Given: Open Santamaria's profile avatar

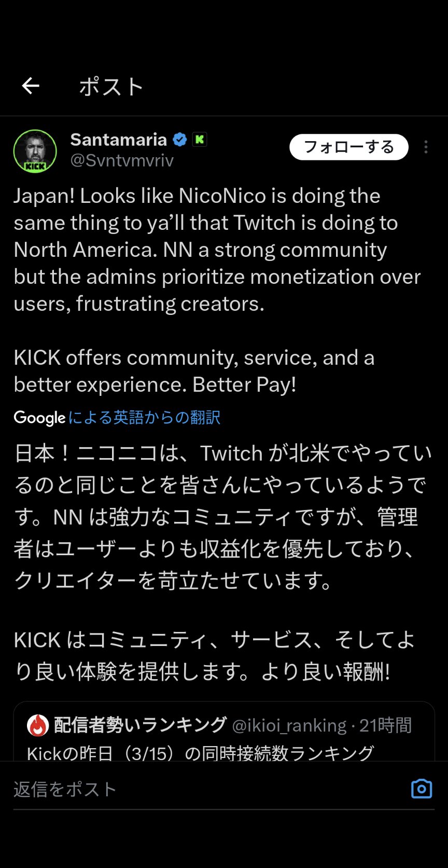Looking at the screenshot, I should pyautogui.click(x=35, y=151).
